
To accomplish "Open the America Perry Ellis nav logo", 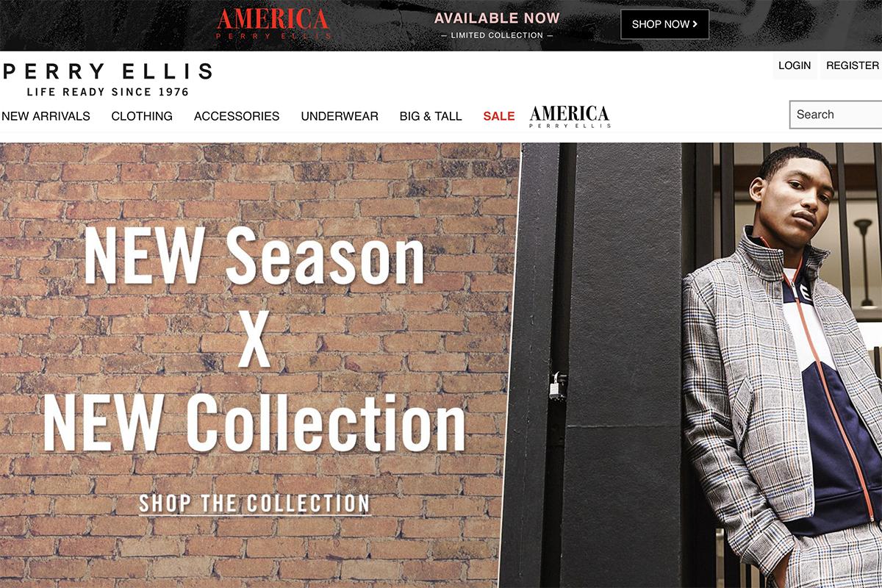I will coord(570,116).
